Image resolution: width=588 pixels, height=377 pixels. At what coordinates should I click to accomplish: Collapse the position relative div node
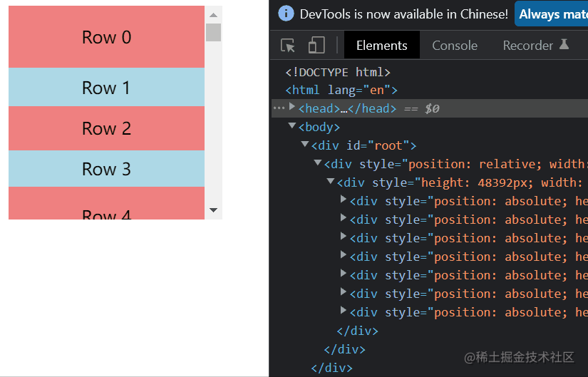click(318, 162)
